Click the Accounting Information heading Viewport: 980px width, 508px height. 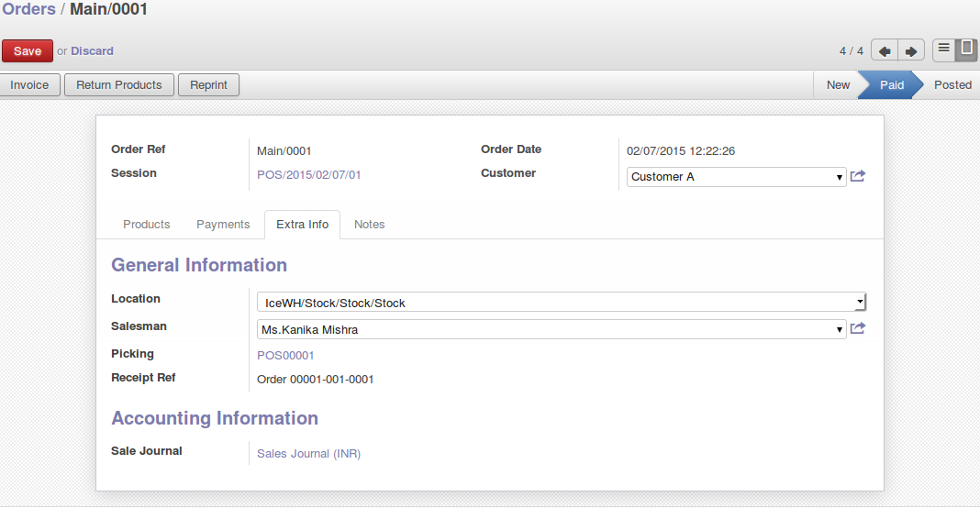click(x=215, y=418)
